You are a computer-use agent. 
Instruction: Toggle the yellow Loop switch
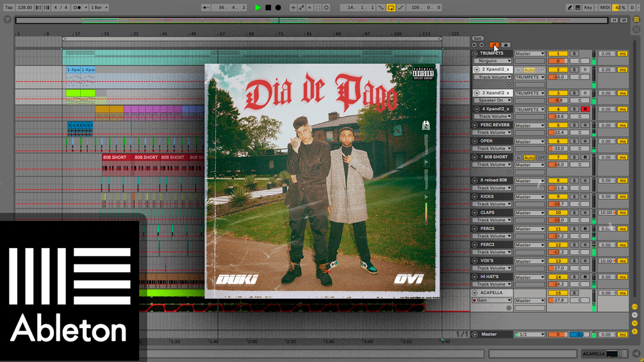(x=391, y=8)
